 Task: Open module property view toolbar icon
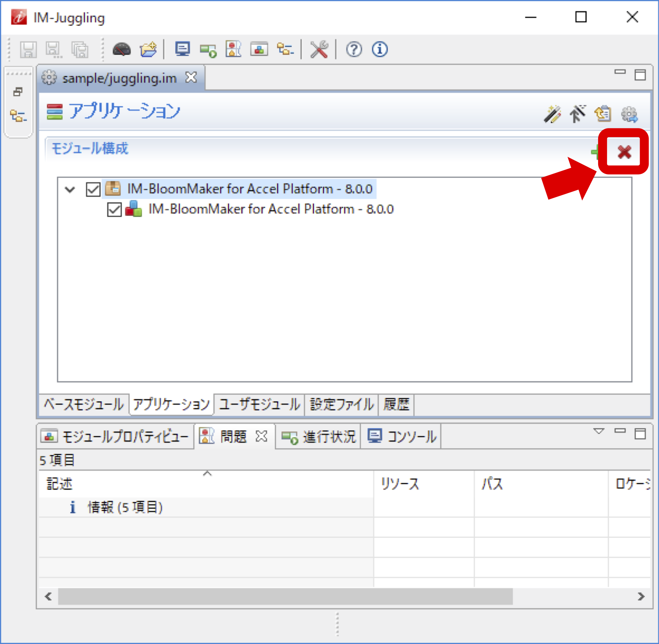(259, 49)
